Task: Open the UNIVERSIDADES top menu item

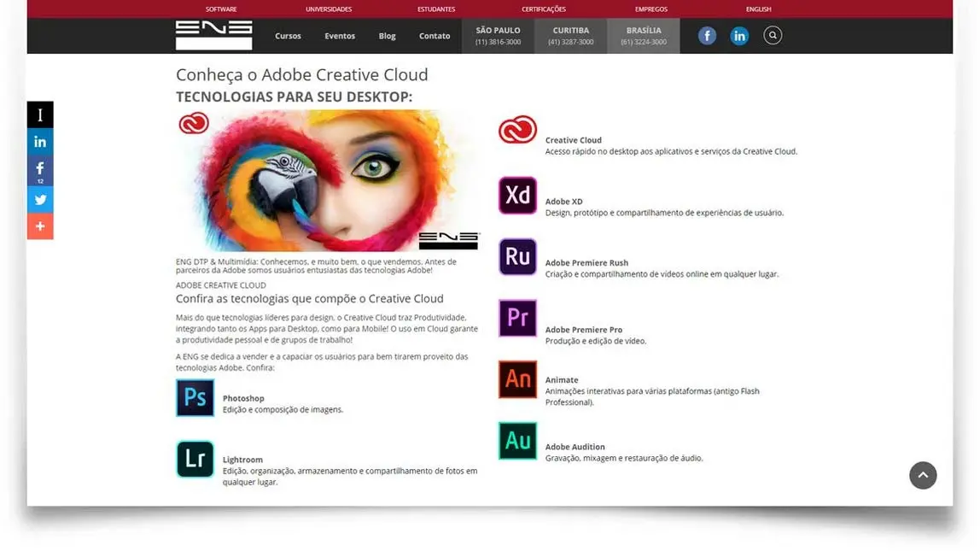Action: pos(329,9)
